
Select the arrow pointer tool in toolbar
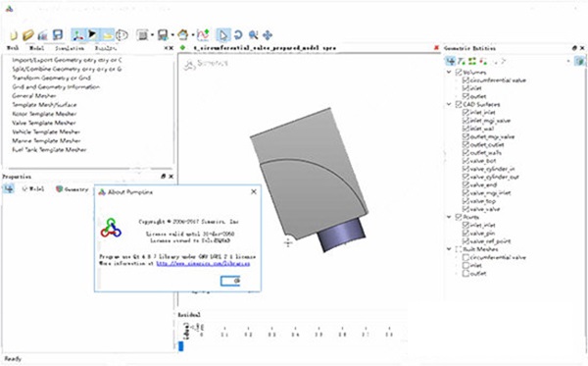[x=223, y=35]
